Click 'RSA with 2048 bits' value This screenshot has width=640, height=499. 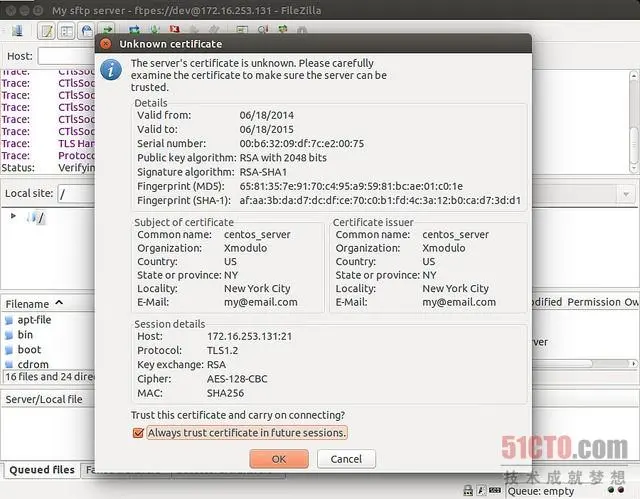pos(283,157)
